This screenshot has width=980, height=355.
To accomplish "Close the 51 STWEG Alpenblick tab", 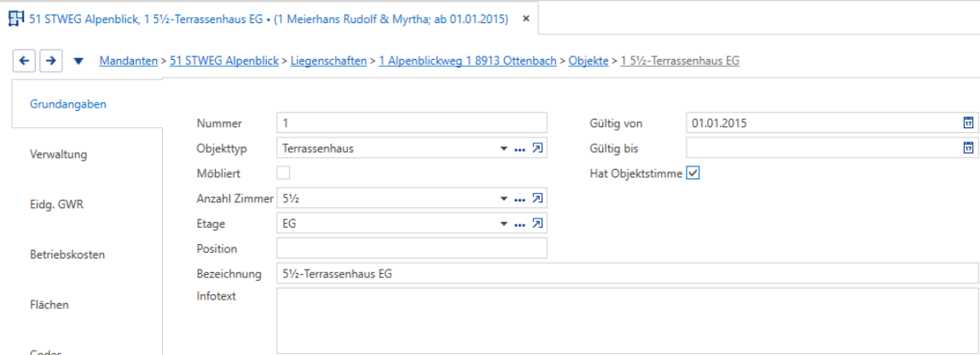I will pos(525,20).
